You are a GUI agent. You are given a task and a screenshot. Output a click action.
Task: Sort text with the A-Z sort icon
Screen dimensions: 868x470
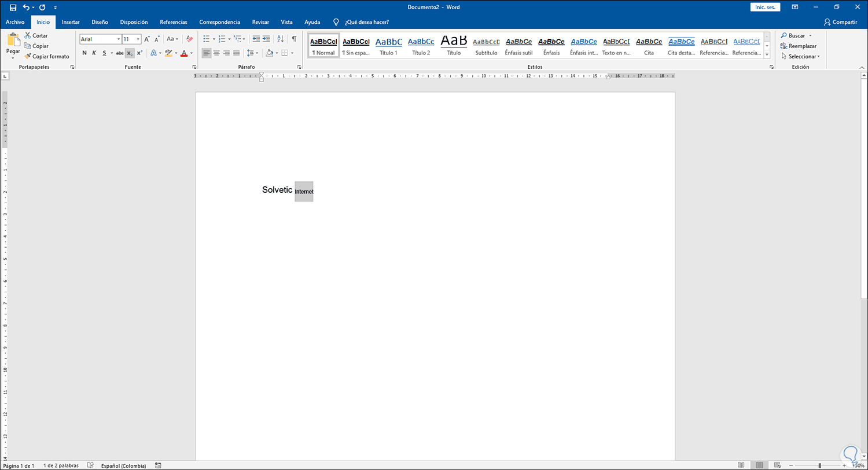(281, 39)
